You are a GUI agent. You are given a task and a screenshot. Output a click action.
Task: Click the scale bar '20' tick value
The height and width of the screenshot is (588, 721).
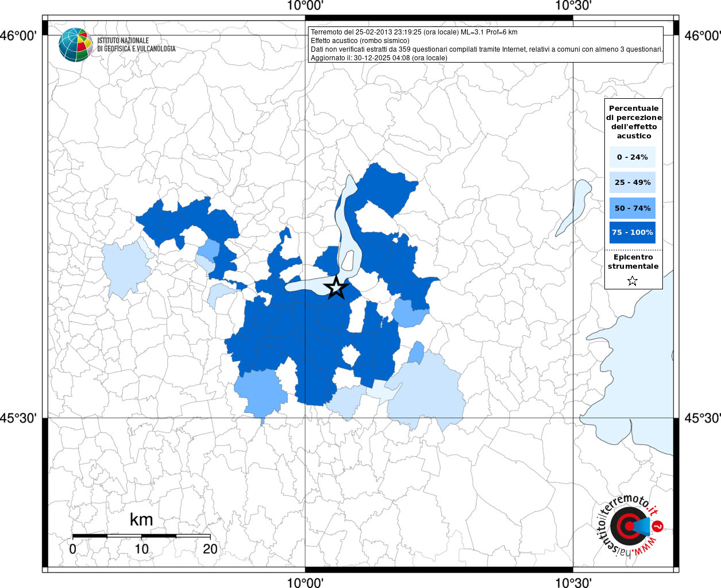pyautogui.click(x=210, y=549)
